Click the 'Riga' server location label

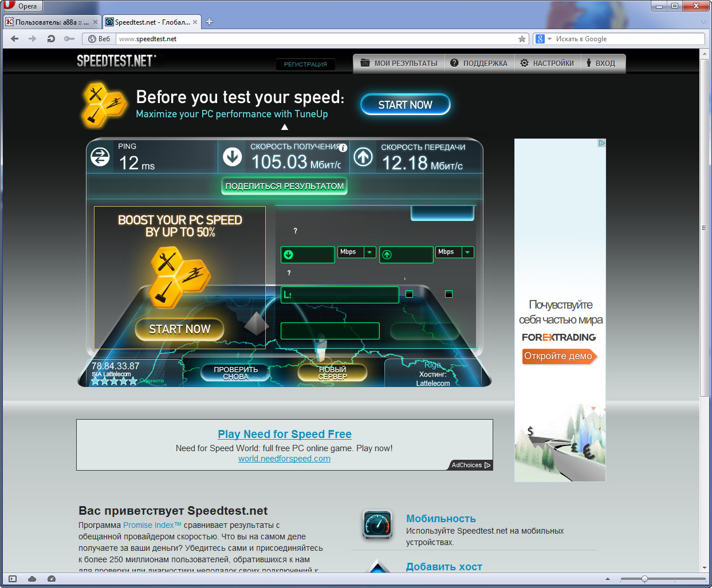point(432,365)
